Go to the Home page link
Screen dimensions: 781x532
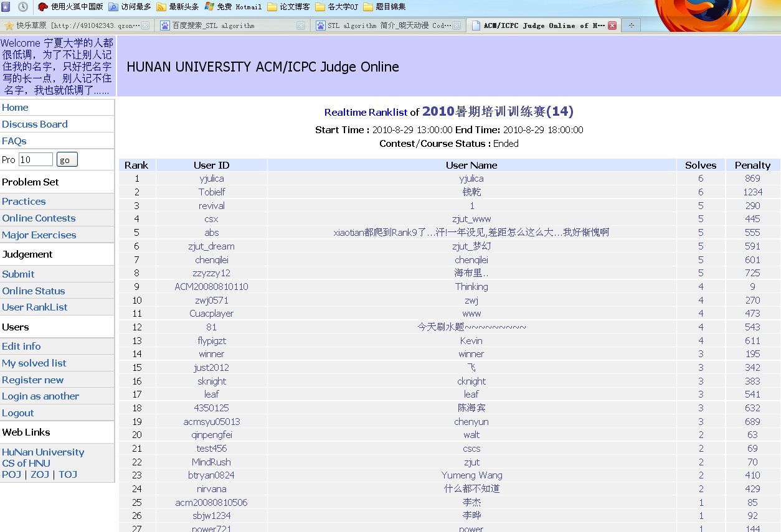coord(15,108)
